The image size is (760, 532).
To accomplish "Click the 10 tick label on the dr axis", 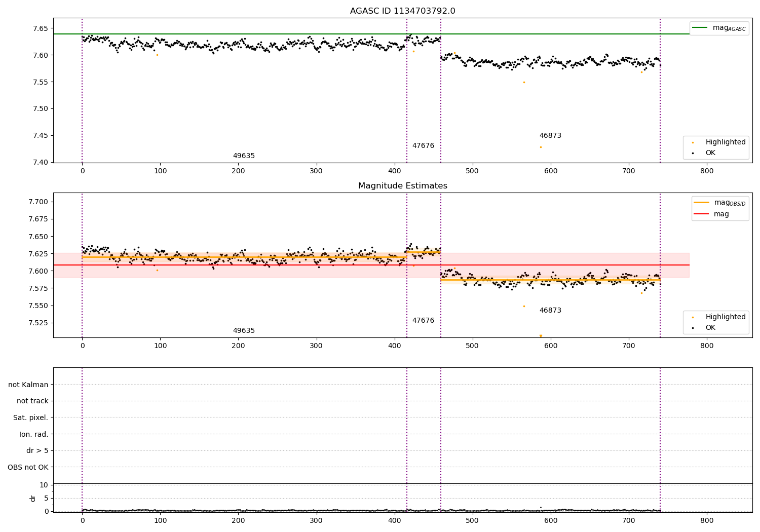I will tap(44, 485).
